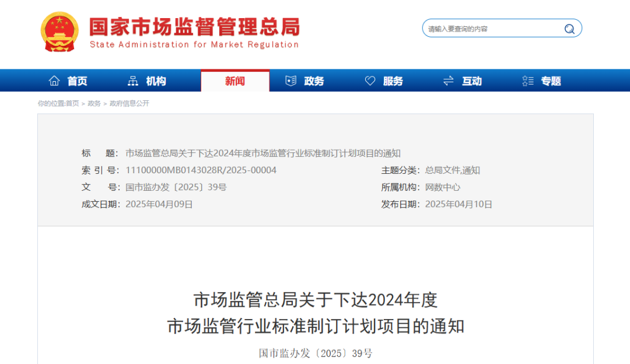Image resolution: width=630 pixels, height=364 pixels.
Task: Open 政府信息公开 breadcrumb link
Action: tap(129, 104)
